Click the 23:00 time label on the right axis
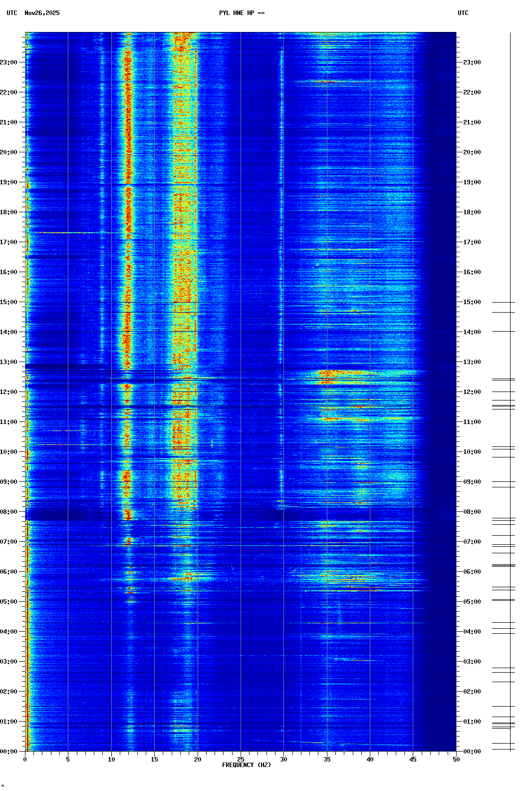Image resolution: width=532 pixels, height=791 pixels. tap(472, 62)
